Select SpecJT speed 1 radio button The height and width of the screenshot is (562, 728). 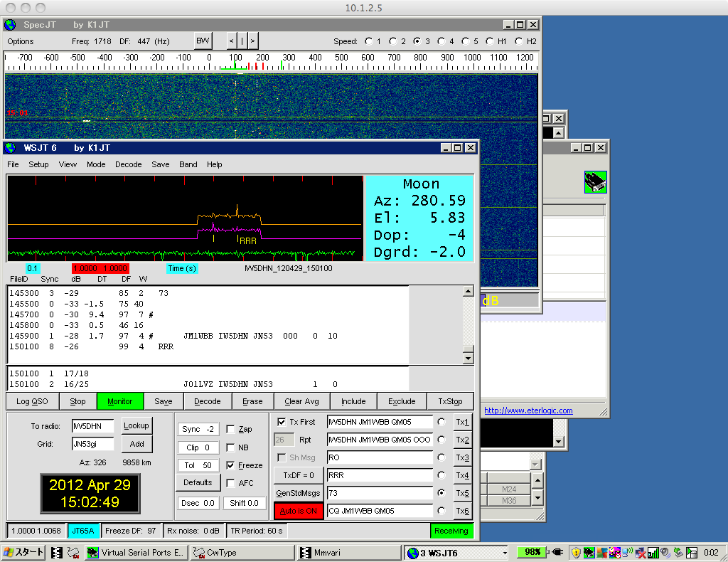[x=369, y=41]
